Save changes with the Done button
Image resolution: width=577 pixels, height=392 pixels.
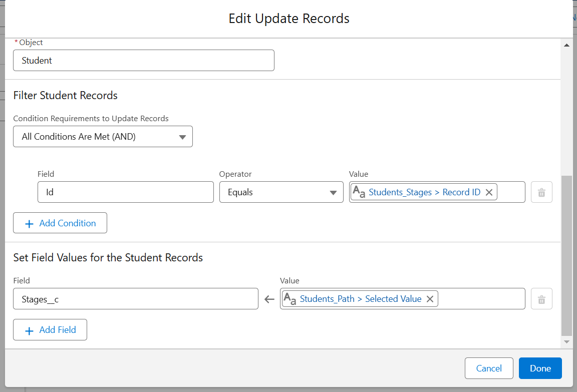[x=540, y=368]
